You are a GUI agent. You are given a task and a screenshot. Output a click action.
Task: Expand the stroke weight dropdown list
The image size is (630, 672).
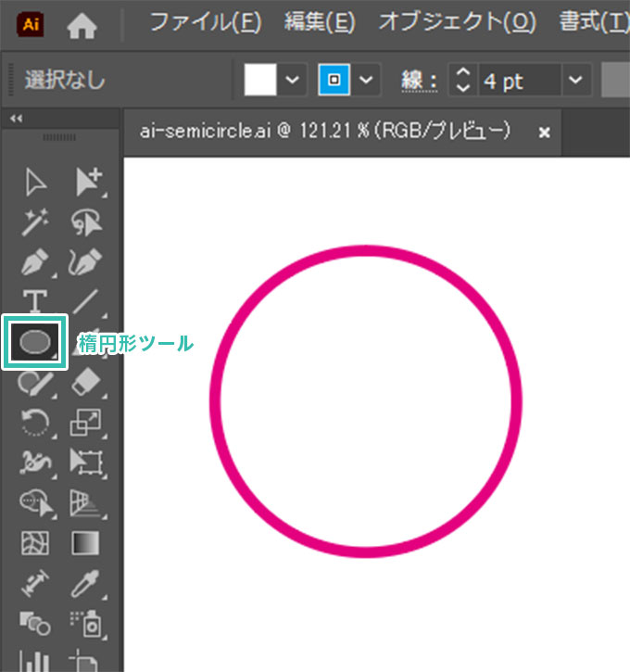point(576,81)
